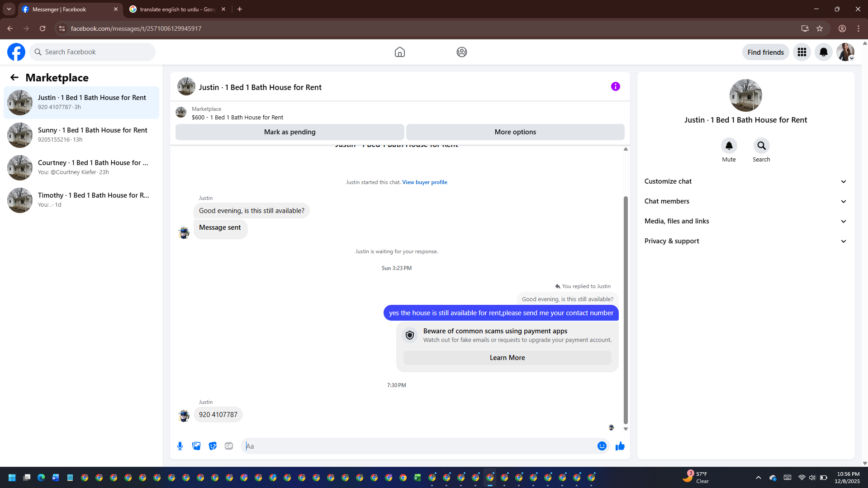
Task: Launch Microsoft Word from the taskbar
Action: 56,478
